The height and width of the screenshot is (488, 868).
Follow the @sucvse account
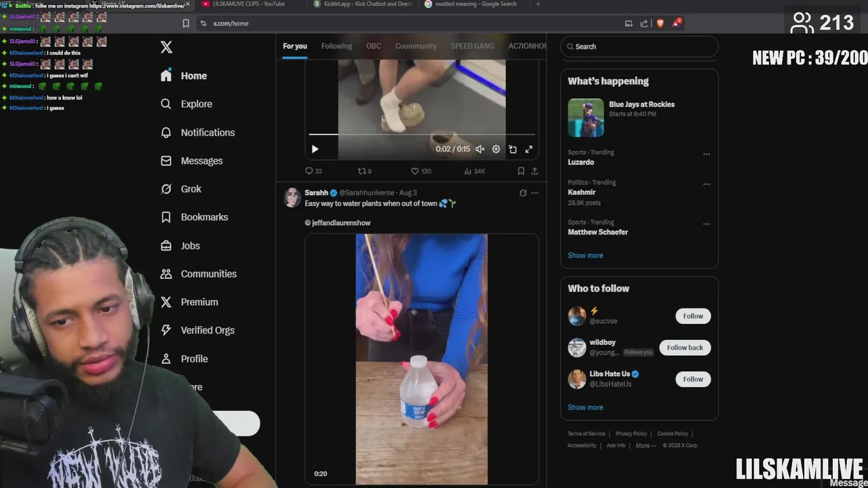693,316
